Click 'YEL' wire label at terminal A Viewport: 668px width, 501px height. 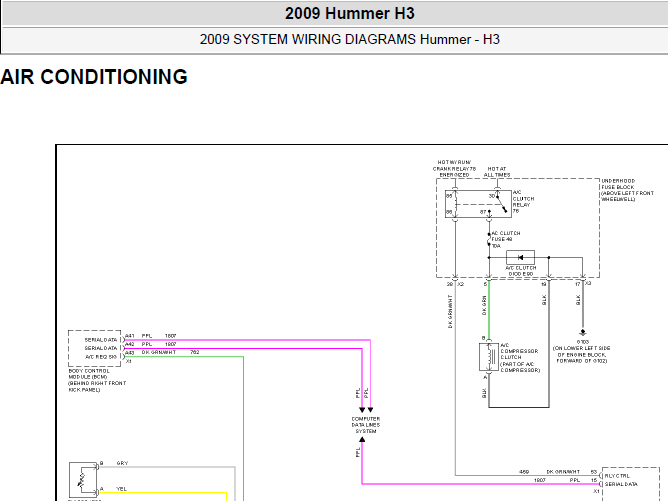[x=121, y=489]
